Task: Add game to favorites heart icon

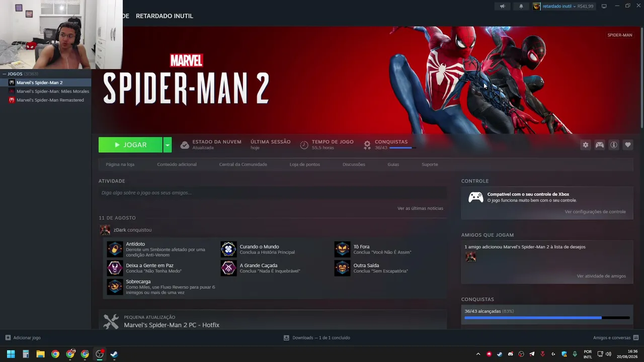Action: [628, 145]
